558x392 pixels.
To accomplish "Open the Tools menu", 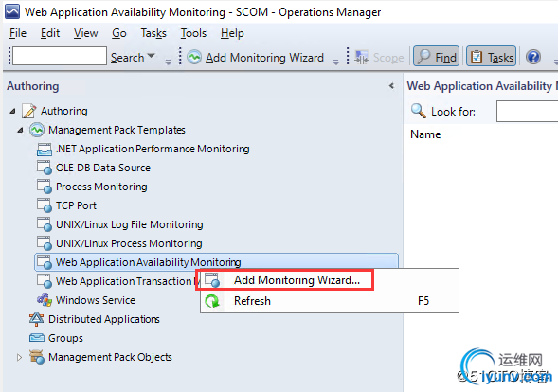I will click(193, 33).
